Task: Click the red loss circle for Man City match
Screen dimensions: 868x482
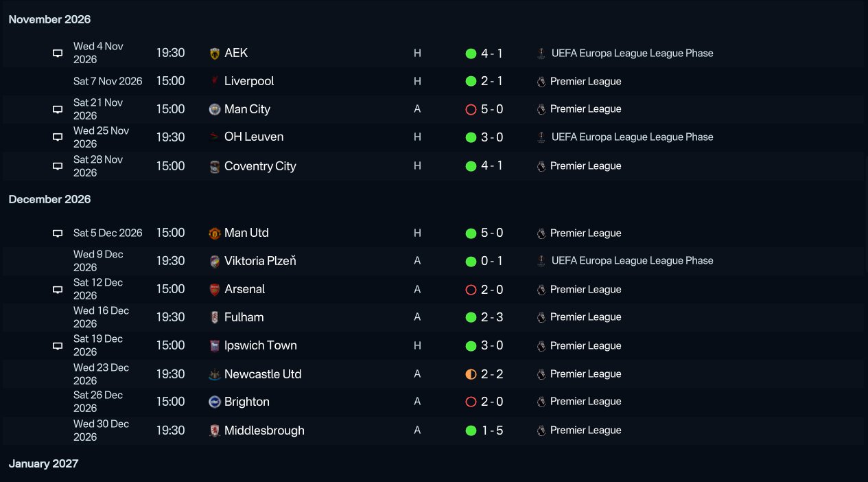Action: point(471,109)
